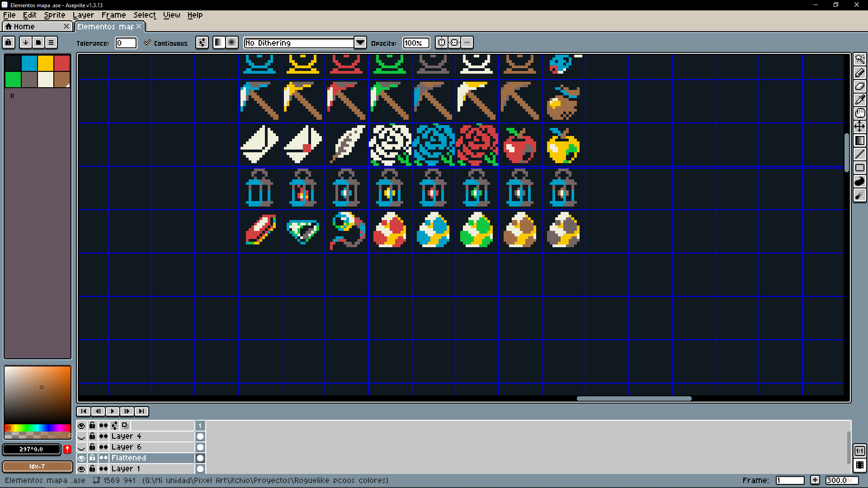Toggle the Contiguous checkbox
The height and width of the screenshot is (488, 868).
coord(147,43)
